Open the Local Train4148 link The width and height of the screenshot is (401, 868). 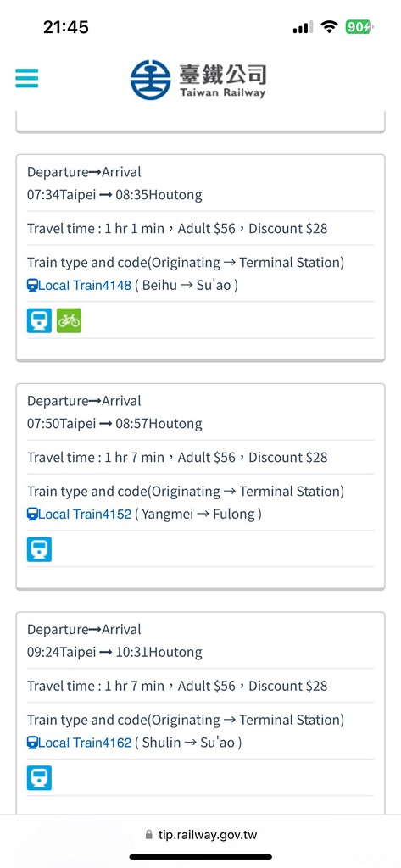[79, 285]
